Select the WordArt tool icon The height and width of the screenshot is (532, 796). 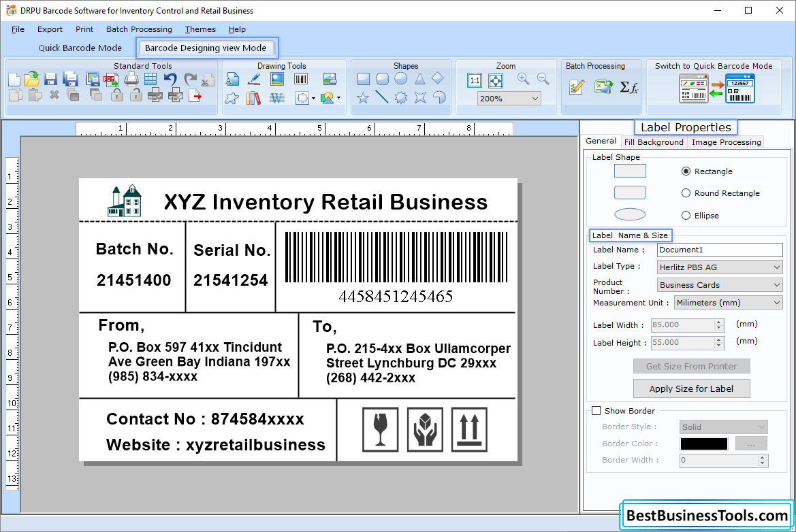[277, 97]
